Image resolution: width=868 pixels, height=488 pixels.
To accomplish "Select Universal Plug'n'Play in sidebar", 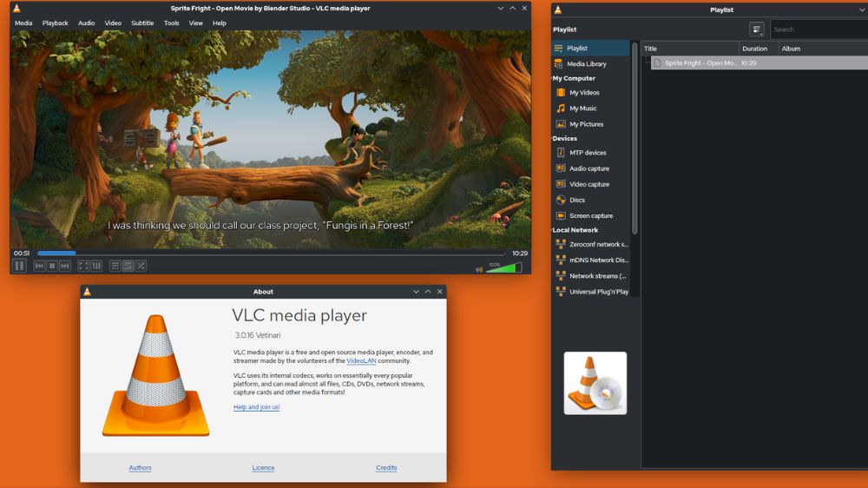I will 590,292.
